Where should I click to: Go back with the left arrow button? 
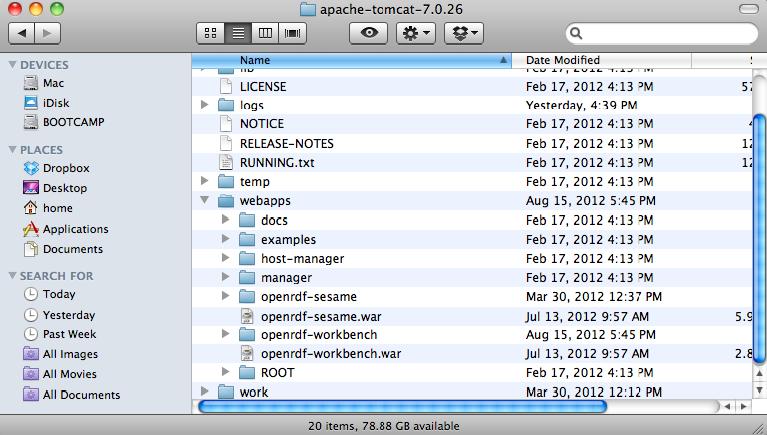click(22, 33)
